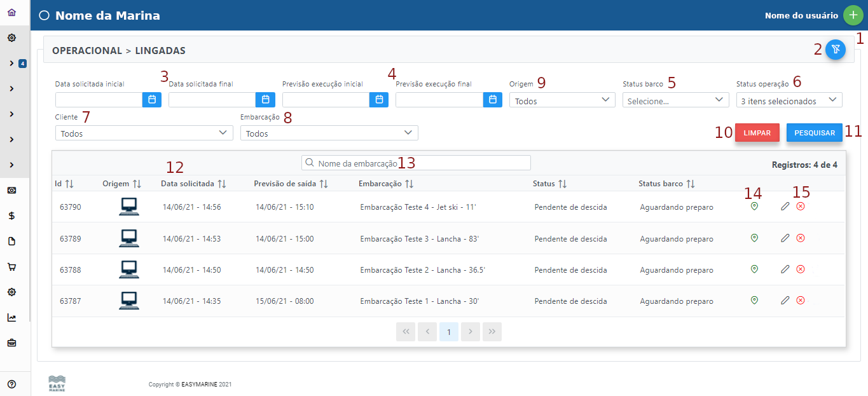Viewport: 868px width, 396px height.
Task: Expand Status operação multi-select
Action: point(789,100)
